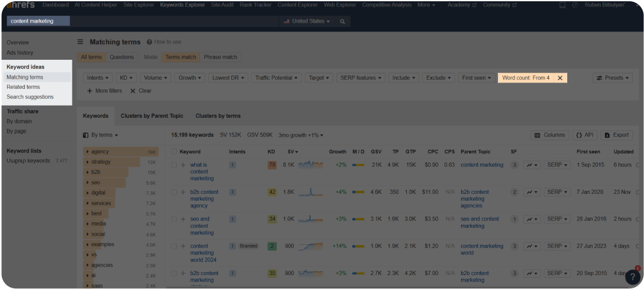Go to Related terms in sidebar
This screenshot has width=644, height=289.
23,87
